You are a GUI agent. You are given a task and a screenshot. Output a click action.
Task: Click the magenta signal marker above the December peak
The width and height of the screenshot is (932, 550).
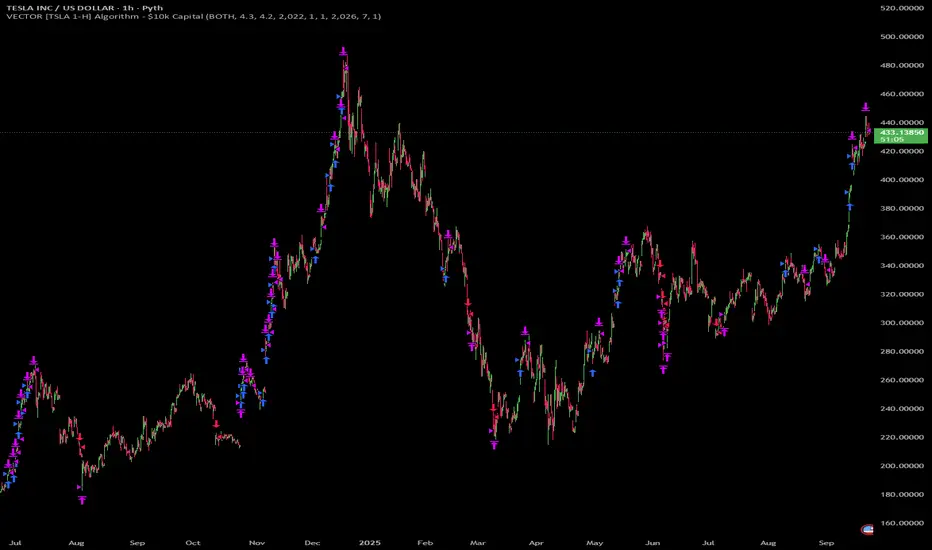coord(343,52)
